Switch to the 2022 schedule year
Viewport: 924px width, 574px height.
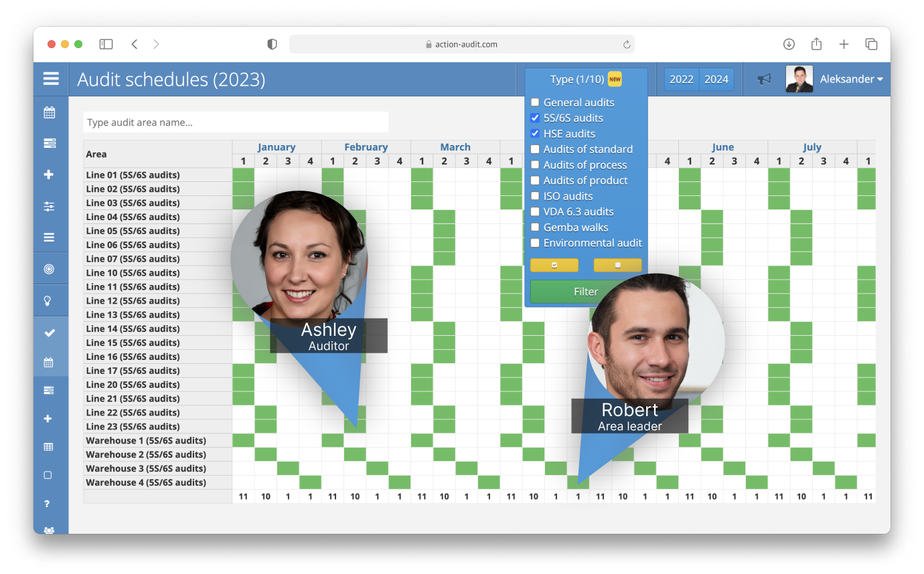(682, 79)
